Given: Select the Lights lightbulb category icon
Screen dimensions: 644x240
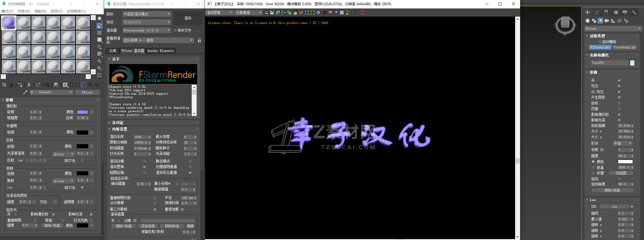Looking at the screenshot, I should (600, 21).
